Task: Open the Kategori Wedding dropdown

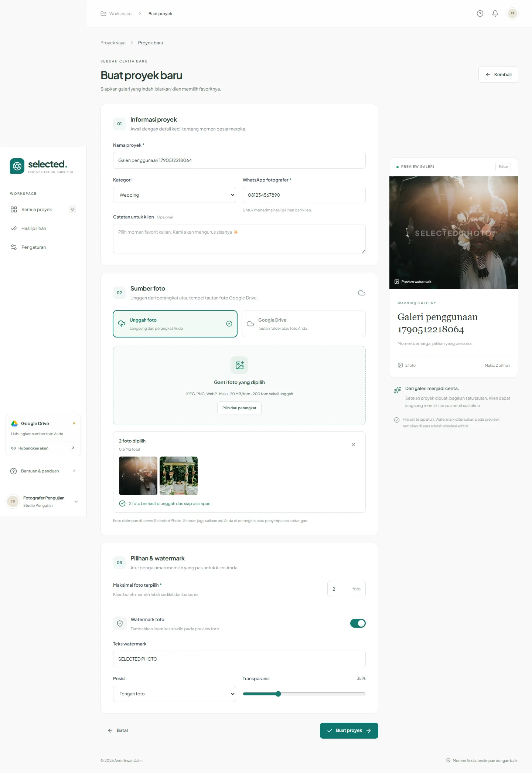Action: click(x=174, y=195)
